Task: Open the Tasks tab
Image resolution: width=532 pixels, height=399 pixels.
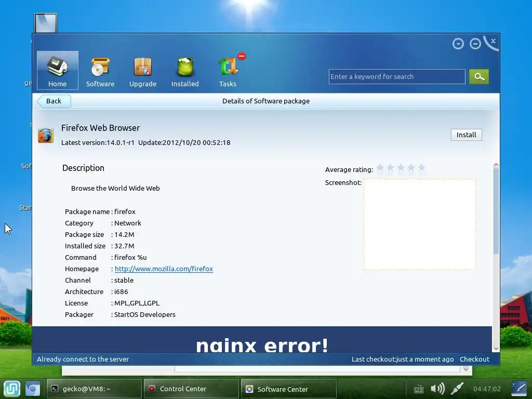Action: pos(228,70)
